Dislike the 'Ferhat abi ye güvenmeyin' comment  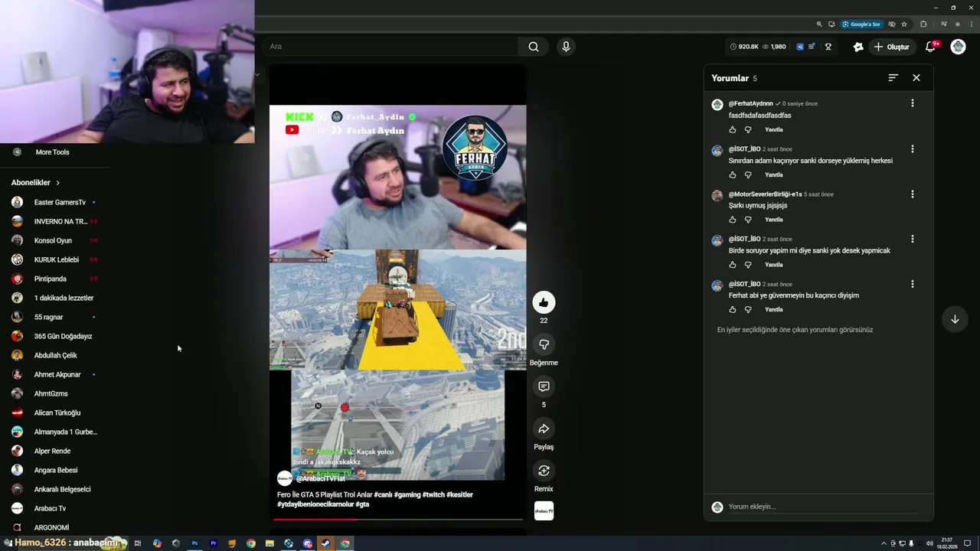tap(748, 310)
